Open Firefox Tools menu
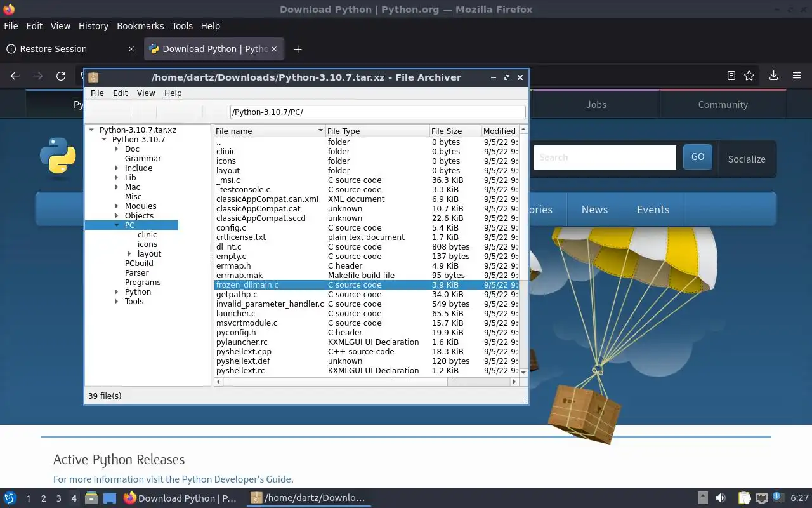This screenshot has width=812, height=508. tap(182, 26)
